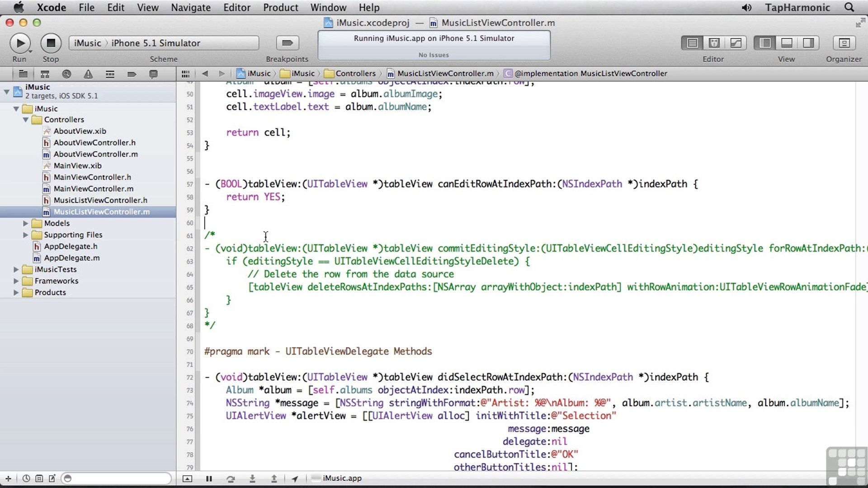Toggle the Breakpoints button
This screenshot has width=868, height=488.
tap(287, 43)
